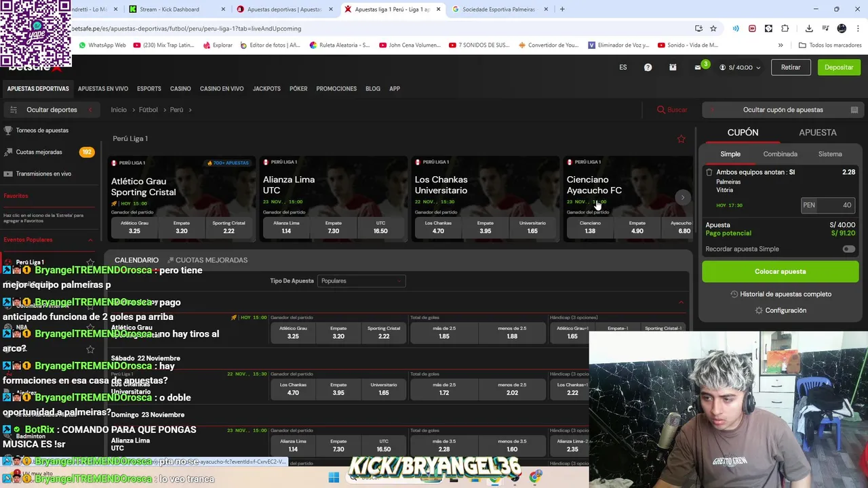Select más de 2.5 at 1.85 odds

tap(444, 332)
